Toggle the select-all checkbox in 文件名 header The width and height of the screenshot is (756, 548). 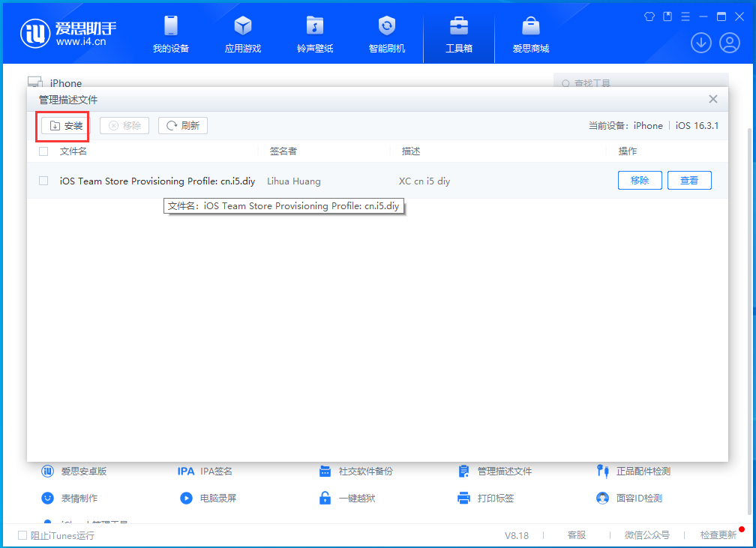[x=43, y=151]
